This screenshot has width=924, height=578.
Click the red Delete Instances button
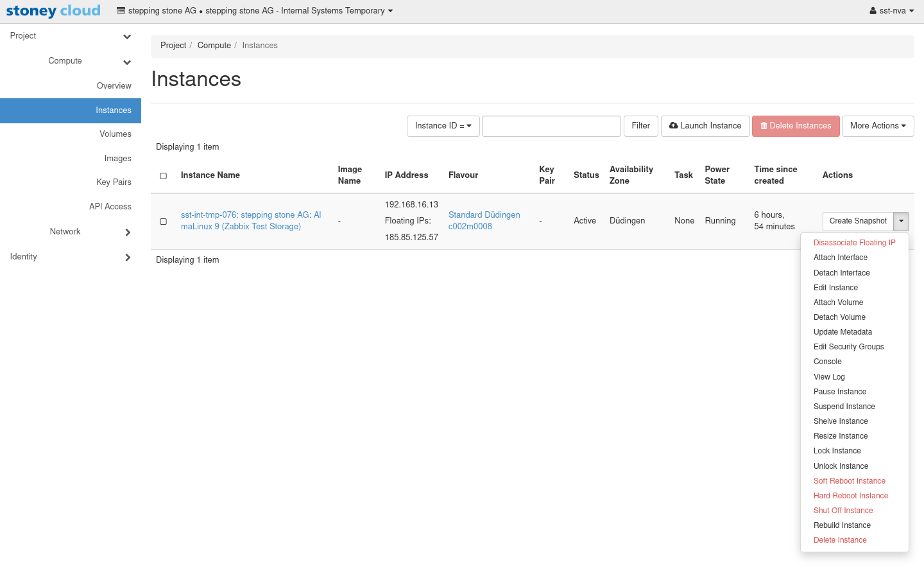pos(796,126)
